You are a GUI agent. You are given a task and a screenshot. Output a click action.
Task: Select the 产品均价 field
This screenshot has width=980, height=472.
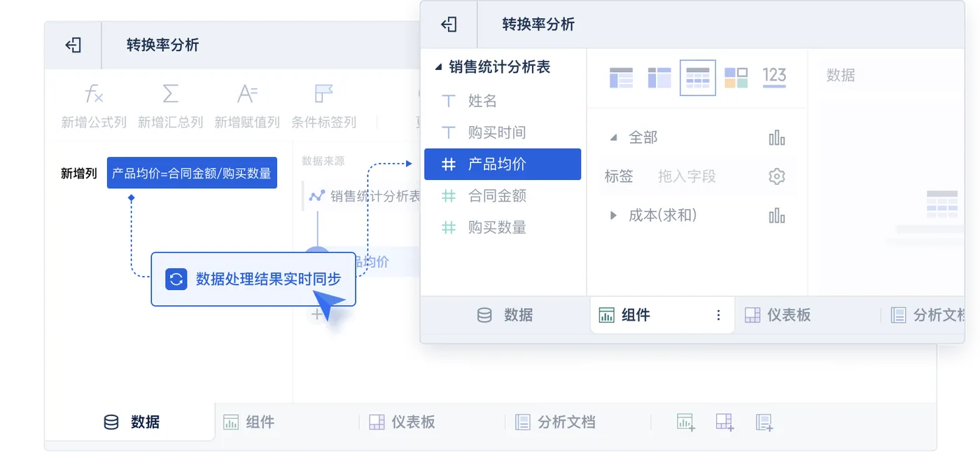tap(503, 165)
